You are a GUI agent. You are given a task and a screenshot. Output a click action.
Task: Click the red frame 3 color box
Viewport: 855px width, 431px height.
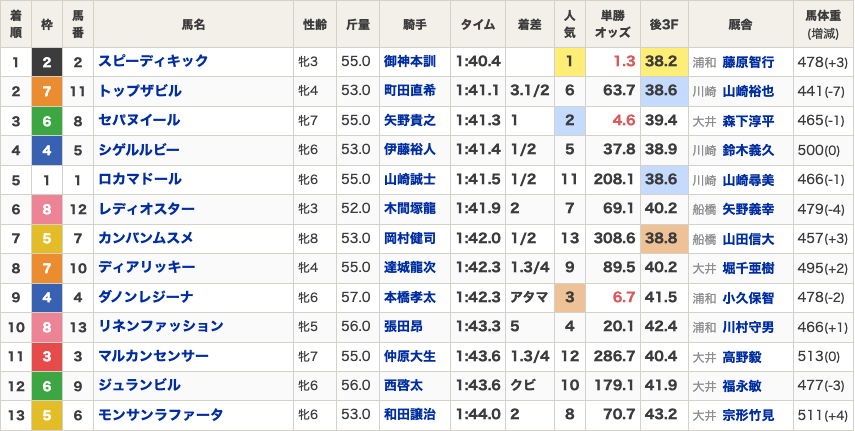pyautogui.click(x=47, y=357)
